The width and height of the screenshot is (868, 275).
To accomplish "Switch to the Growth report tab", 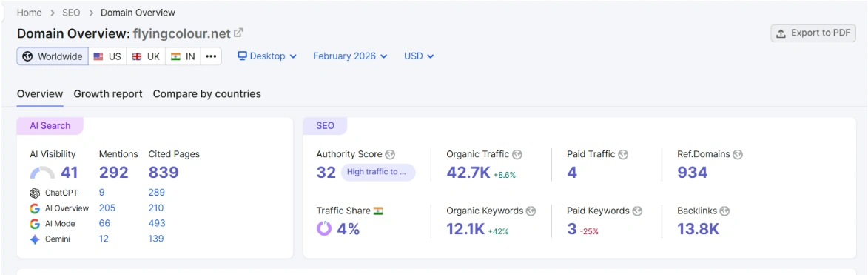I will click(108, 93).
